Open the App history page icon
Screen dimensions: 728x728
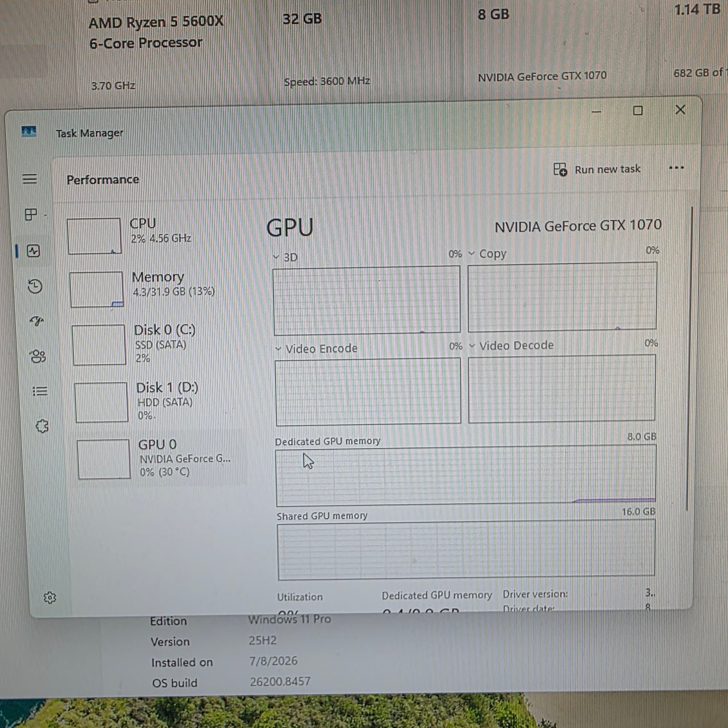click(x=35, y=286)
